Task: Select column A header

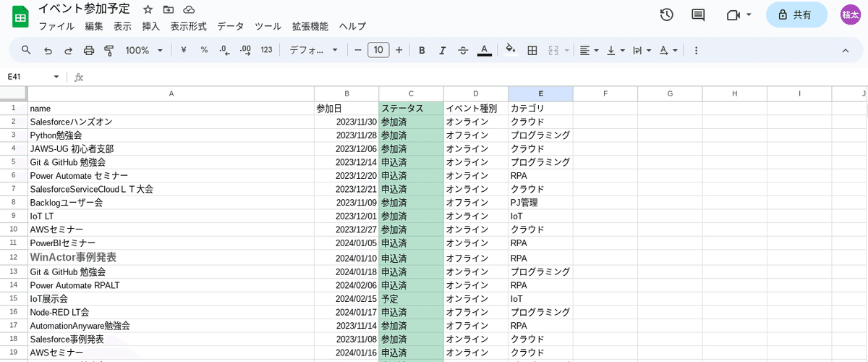Action: [x=171, y=93]
